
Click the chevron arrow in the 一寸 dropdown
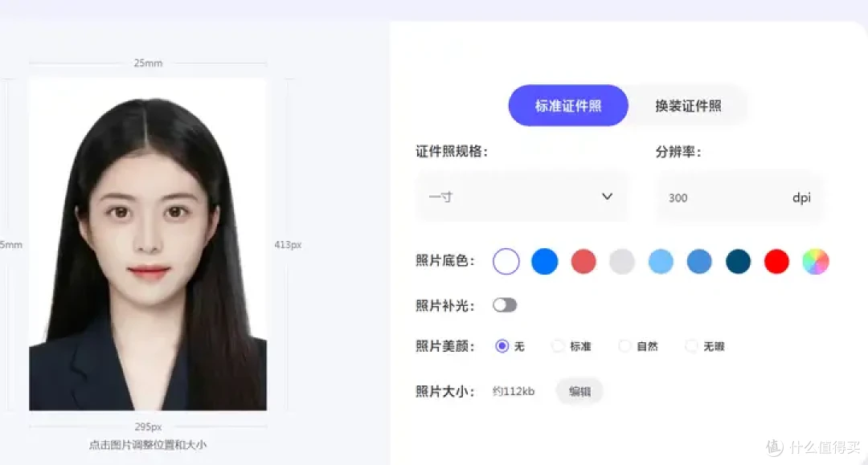point(608,196)
